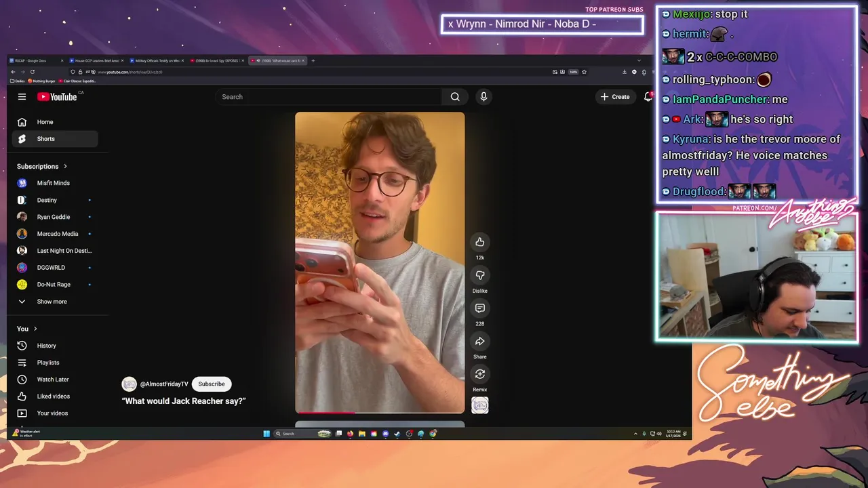Click the Create button

pyautogui.click(x=615, y=97)
